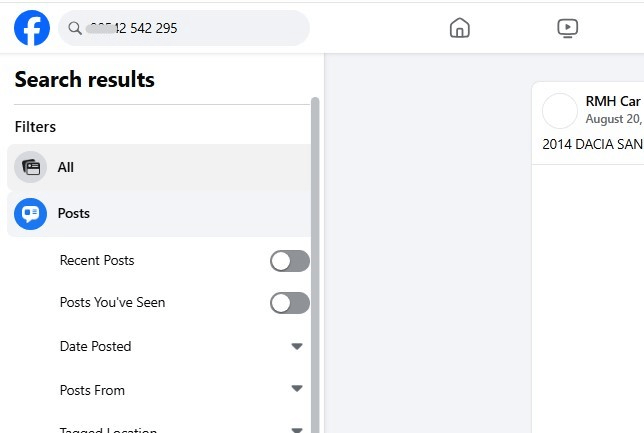The height and width of the screenshot is (433, 644).
Task: Click the All filter icon
Action: point(30,167)
